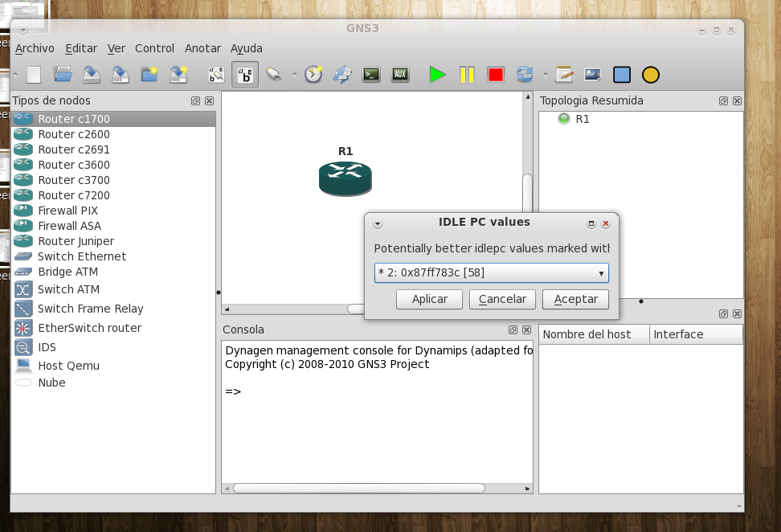Select Host Qemu node type

(113, 366)
